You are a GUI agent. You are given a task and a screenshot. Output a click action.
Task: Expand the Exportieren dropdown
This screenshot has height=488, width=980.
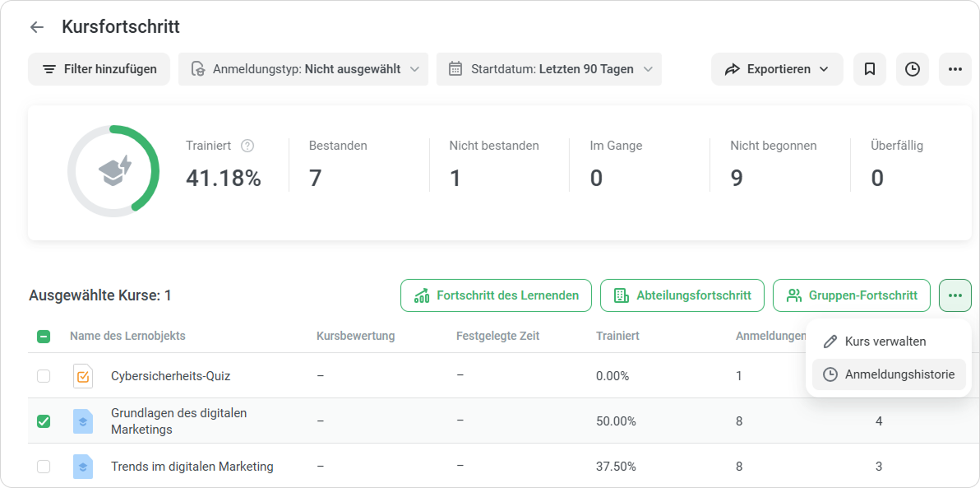click(777, 69)
